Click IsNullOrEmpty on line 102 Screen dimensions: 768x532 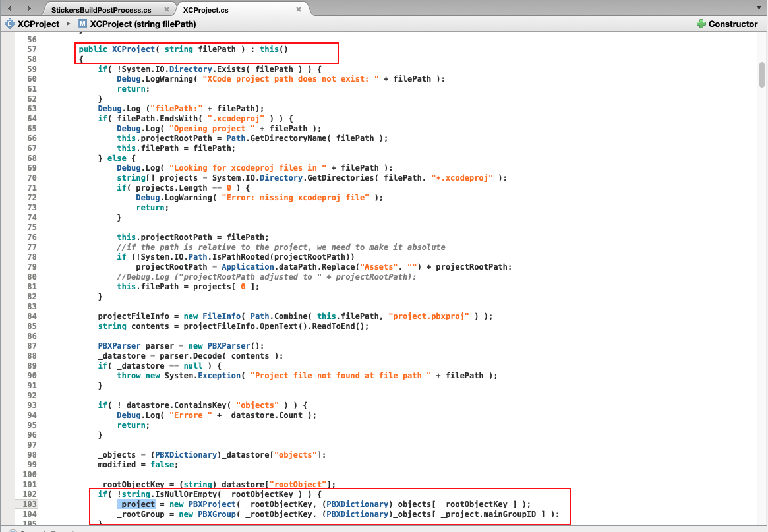pyautogui.click(x=186, y=494)
